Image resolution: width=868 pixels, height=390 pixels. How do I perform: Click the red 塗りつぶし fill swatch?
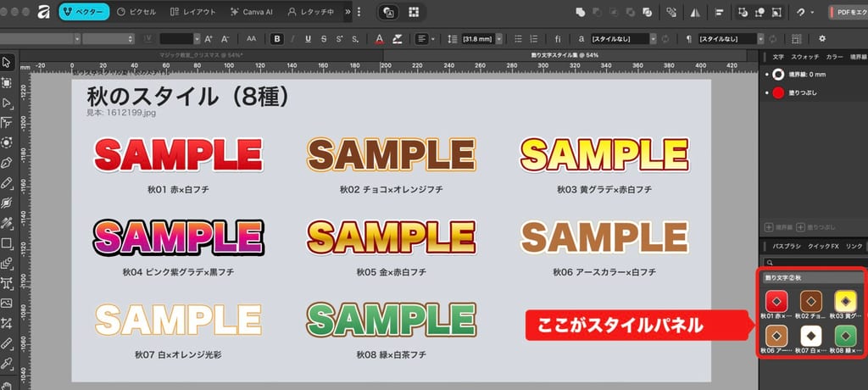click(778, 93)
